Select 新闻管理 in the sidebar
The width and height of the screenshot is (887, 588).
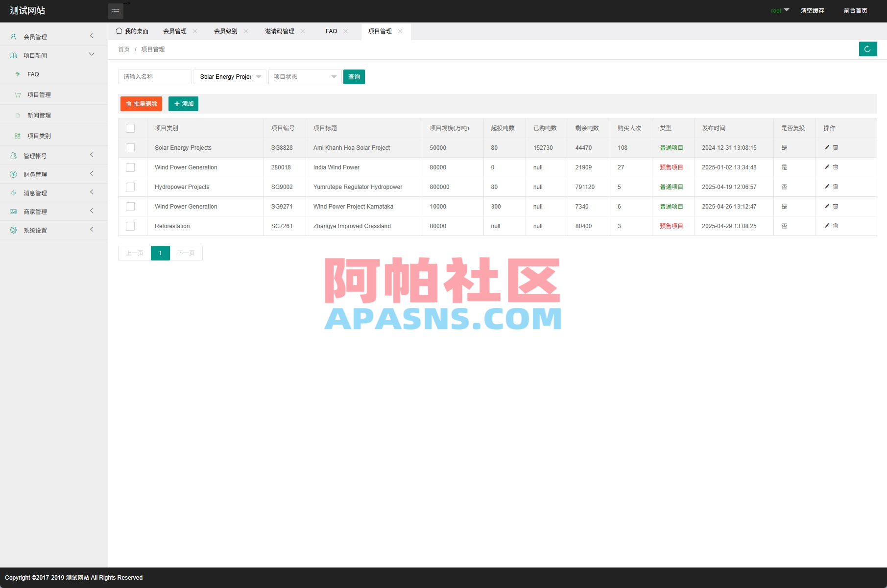coord(39,115)
